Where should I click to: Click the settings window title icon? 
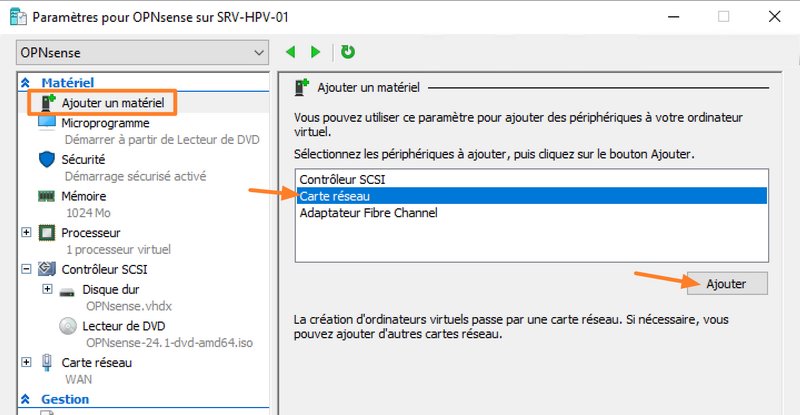(x=18, y=17)
